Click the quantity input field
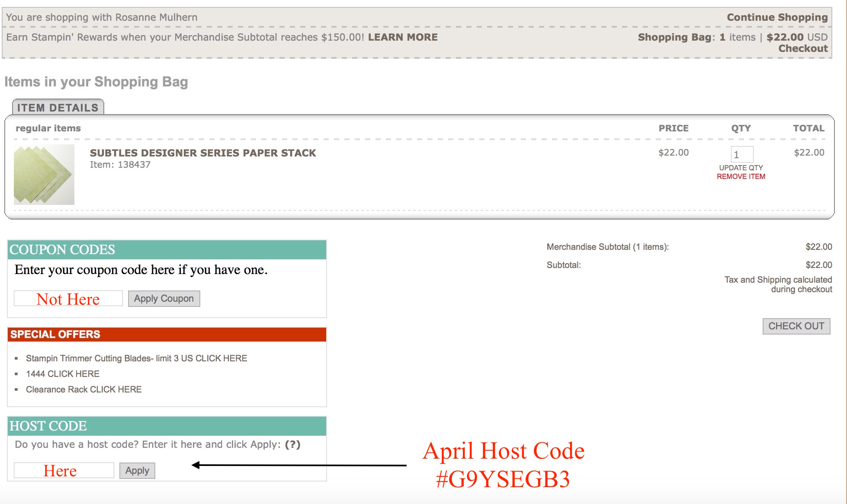Screen dimensions: 847x504 [741, 154]
